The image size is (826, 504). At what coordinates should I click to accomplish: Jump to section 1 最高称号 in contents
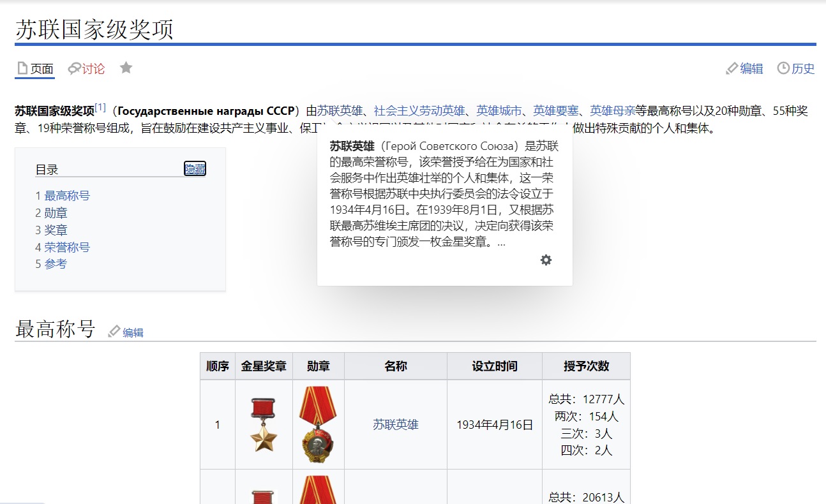66,196
